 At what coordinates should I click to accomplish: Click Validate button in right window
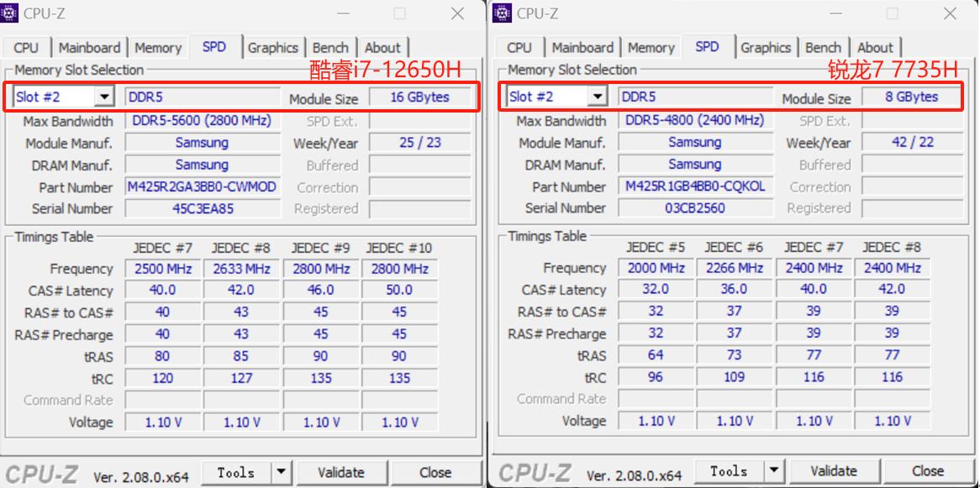coord(835,471)
